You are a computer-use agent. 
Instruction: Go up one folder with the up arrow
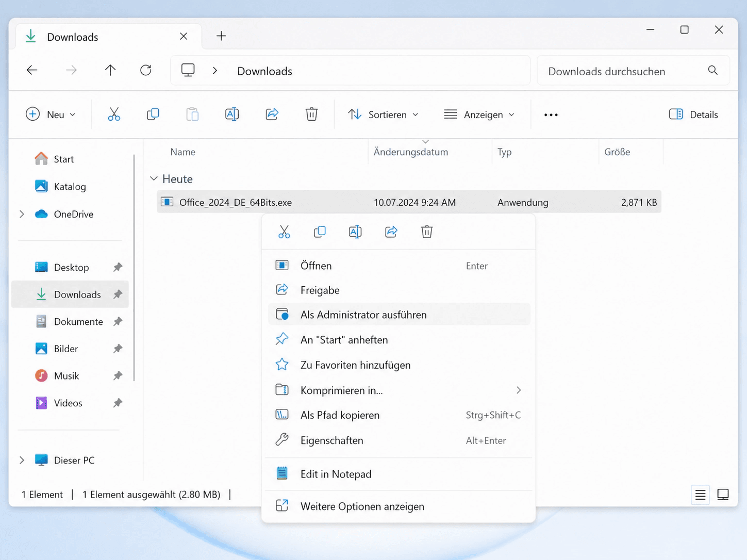110,70
